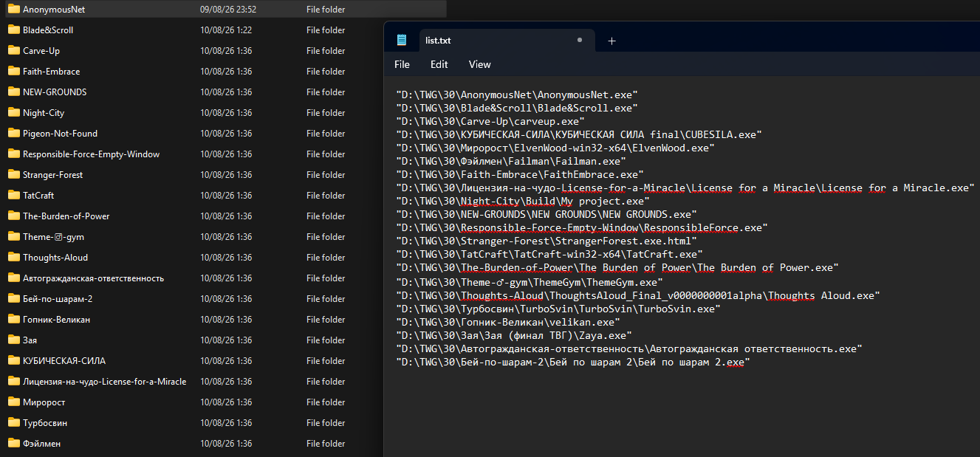Viewport: 980px width, 457px height.
Task: Click the Автогражданская ответственность.exe path line
Action: click(x=628, y=349)
